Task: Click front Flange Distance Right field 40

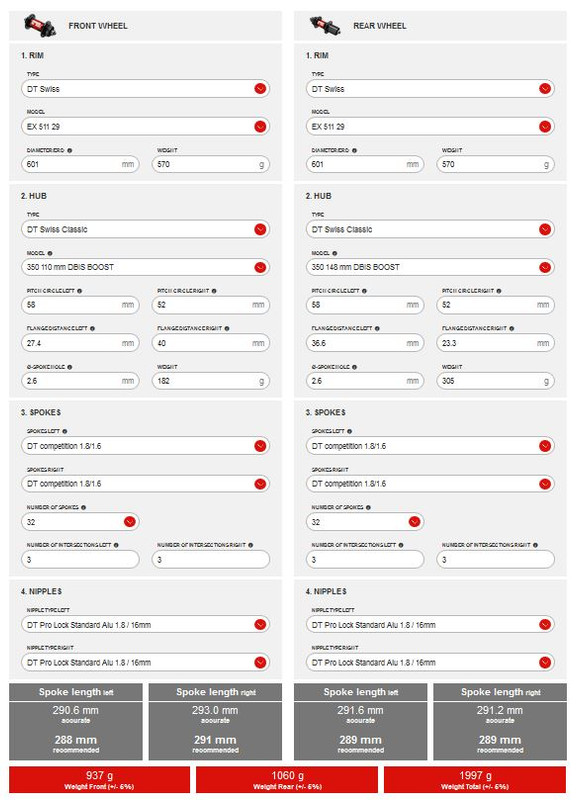Action: 211,343
